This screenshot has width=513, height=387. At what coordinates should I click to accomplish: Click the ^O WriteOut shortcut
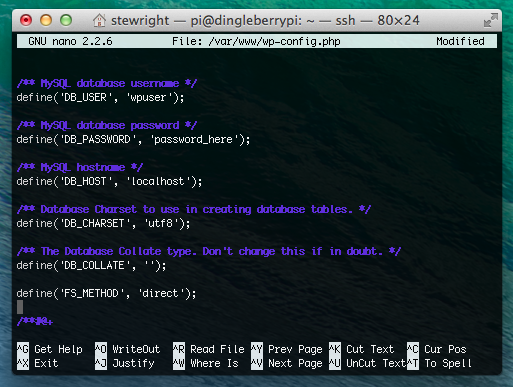point(128,349)
